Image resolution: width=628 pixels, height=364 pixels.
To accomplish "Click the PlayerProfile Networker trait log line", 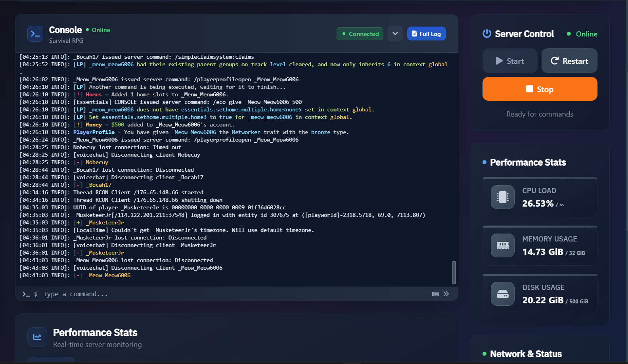I will [x=184, y=132].
